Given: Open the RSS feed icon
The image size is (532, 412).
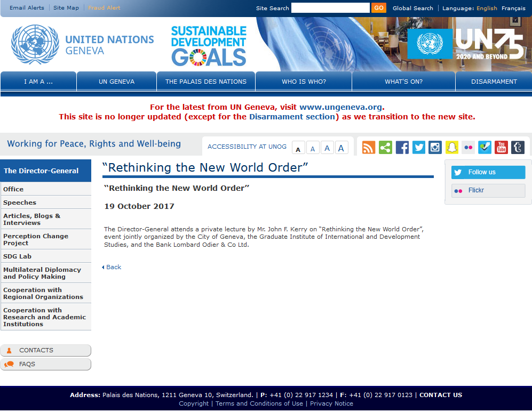Looking at the screenshot, I should point(369,148).
